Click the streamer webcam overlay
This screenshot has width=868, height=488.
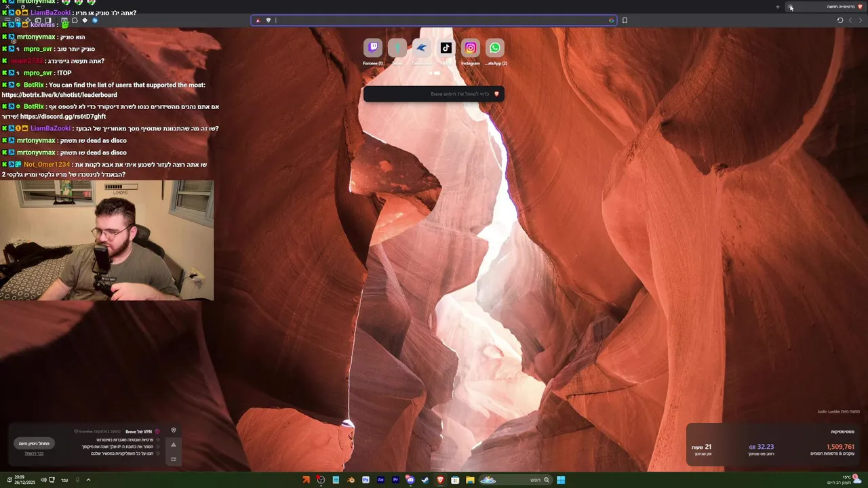[106, 240]
